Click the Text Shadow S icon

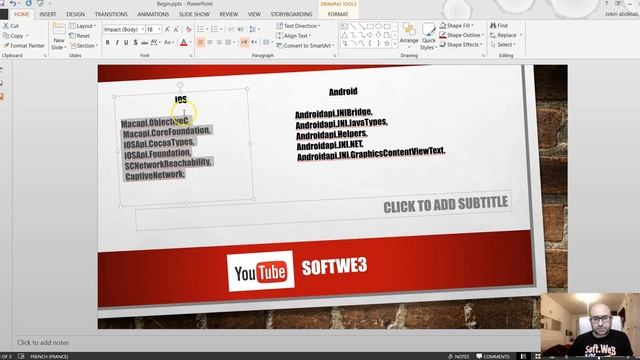[136, 42]
